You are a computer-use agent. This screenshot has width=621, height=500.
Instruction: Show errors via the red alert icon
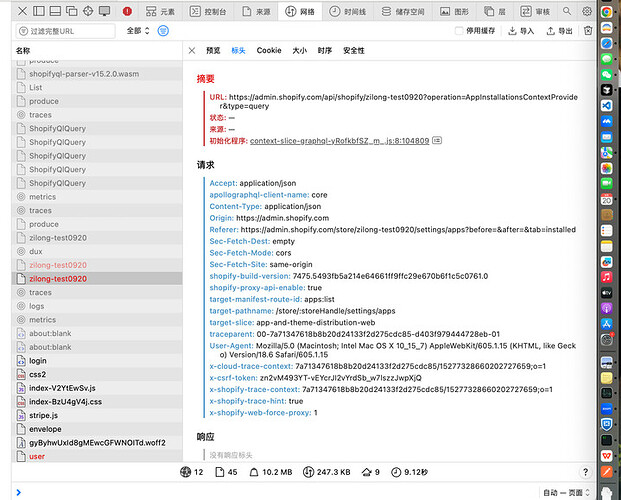tap(127, 11)
